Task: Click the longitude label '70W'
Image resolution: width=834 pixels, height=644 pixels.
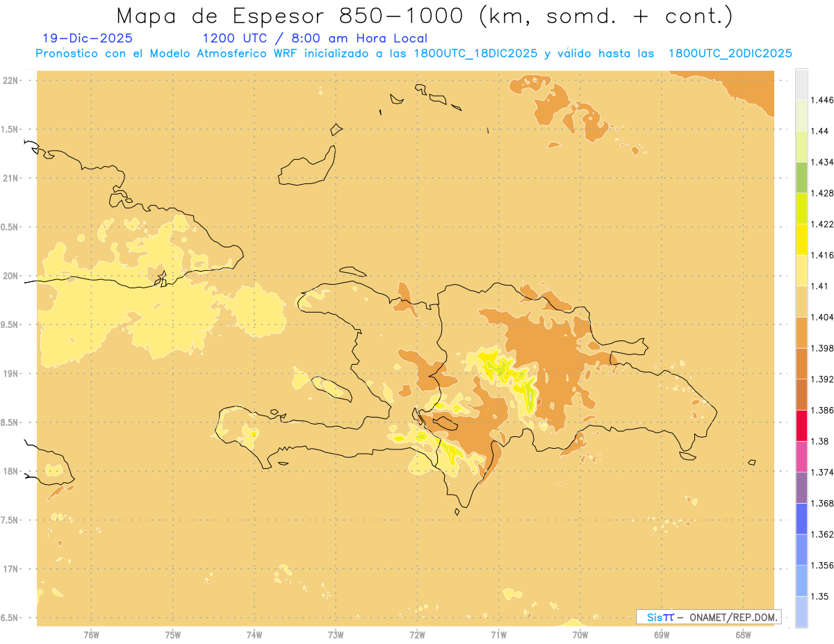Action: coord(580,635)
